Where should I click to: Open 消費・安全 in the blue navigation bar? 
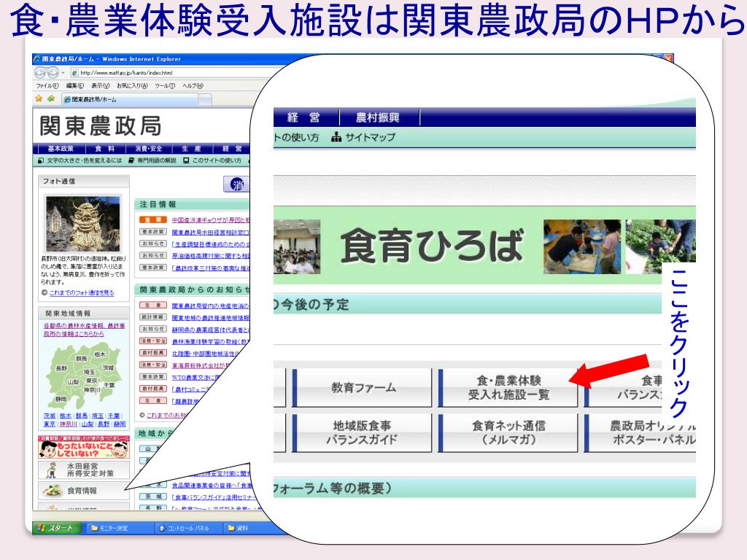[x=148, y=149]
